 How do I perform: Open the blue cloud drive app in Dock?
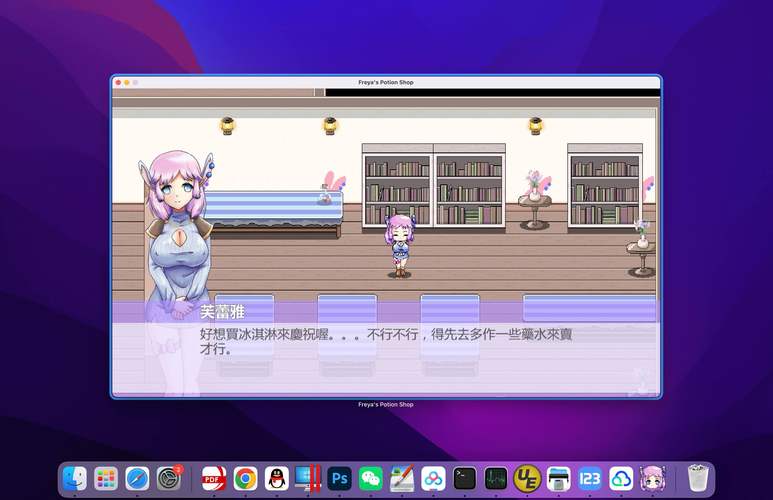coord(621,478)
